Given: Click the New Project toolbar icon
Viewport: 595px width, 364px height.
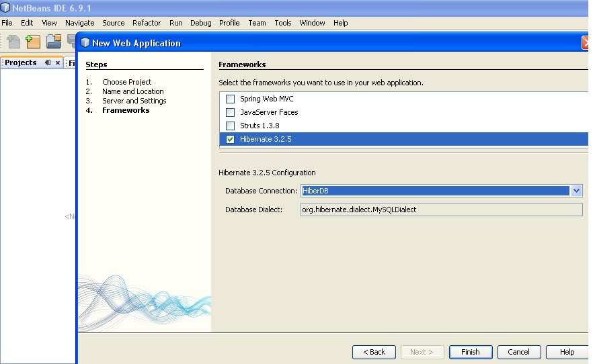Looking at the screenshot, I should (33, 42).
